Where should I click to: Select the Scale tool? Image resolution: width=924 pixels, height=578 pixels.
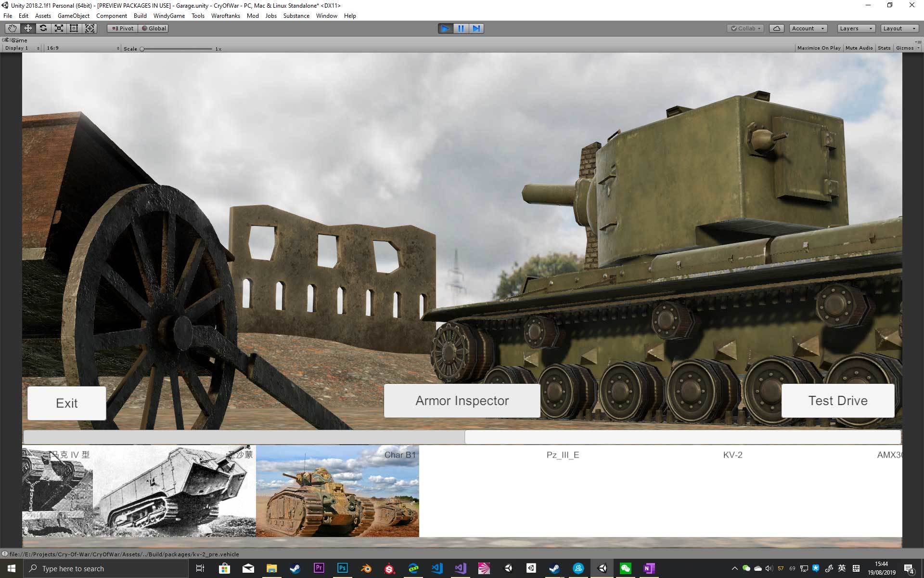point(59,28)
